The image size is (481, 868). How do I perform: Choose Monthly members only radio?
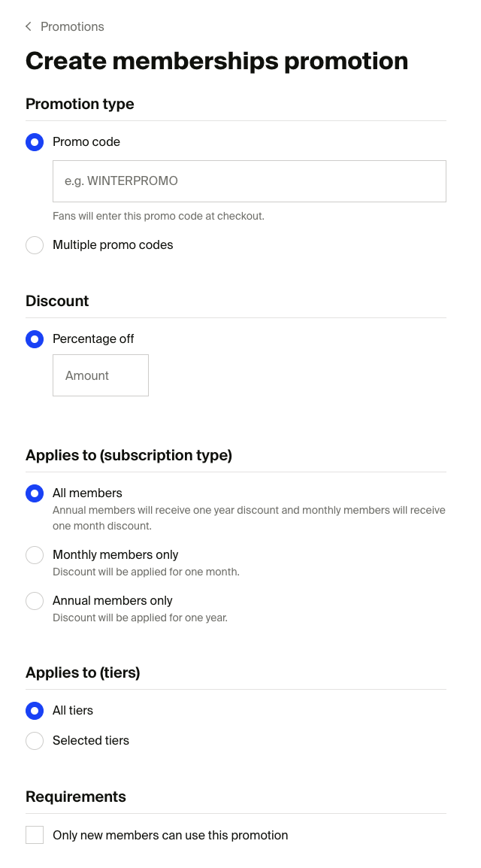tap(35, 555)
